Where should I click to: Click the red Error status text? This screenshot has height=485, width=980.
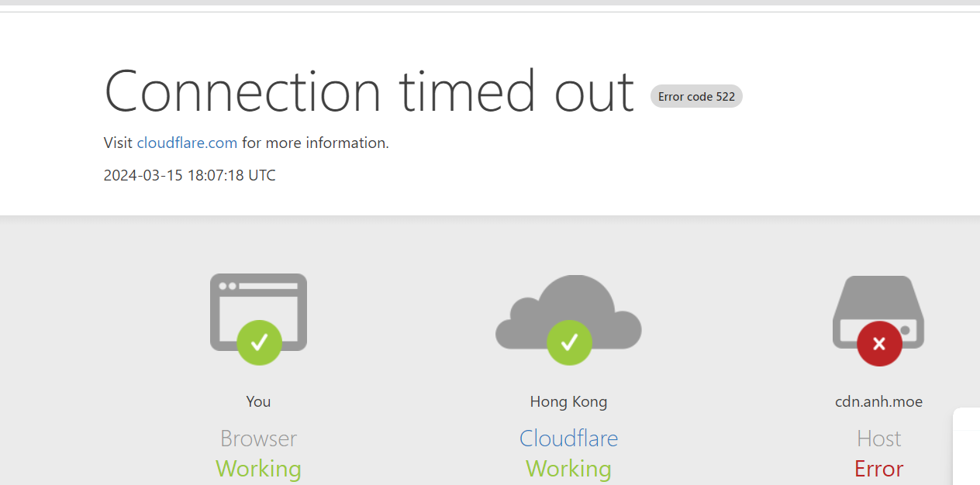click(878, 469)
